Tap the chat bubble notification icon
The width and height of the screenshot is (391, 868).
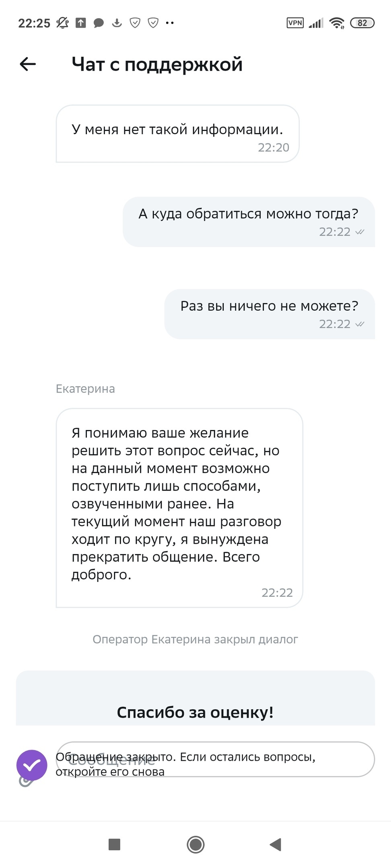[x=99, y=23]
